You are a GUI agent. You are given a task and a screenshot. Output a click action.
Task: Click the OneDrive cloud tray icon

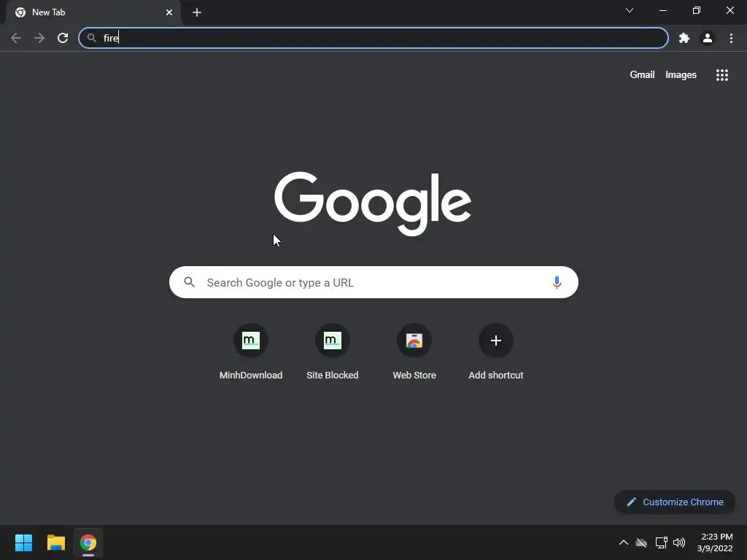pos(641,542)
